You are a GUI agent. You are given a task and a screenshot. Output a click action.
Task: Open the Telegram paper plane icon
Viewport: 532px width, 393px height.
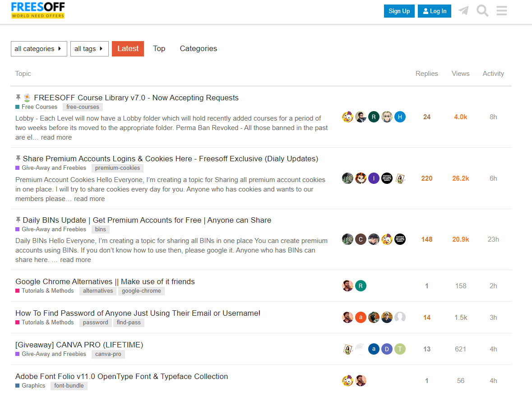click(463, 10)
